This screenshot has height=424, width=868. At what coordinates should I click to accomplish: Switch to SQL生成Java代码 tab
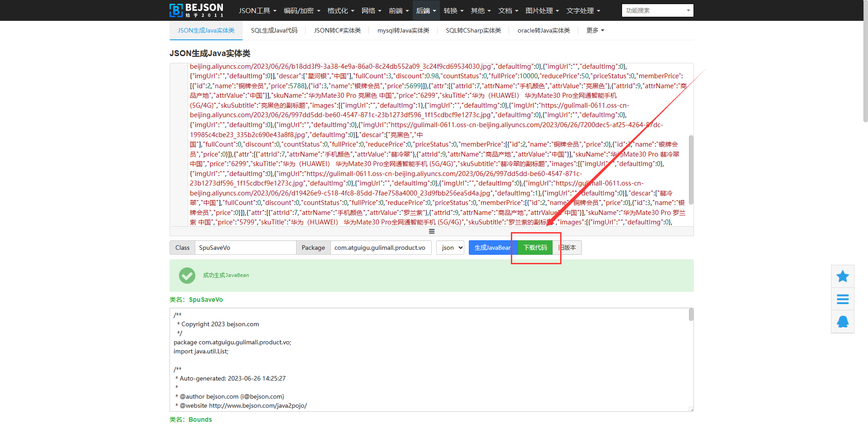[x=274, y=30]
